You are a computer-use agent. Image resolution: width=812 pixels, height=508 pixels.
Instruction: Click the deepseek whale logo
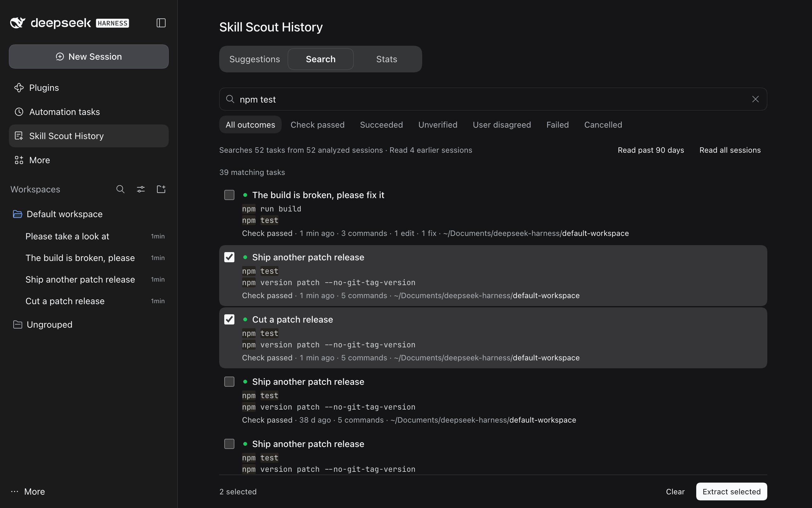(x=17, y=23)
